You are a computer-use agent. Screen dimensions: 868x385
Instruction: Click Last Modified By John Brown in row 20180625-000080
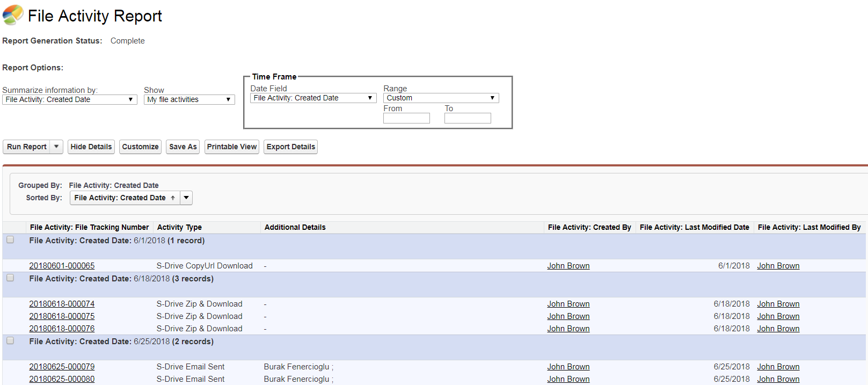(778, 379)
